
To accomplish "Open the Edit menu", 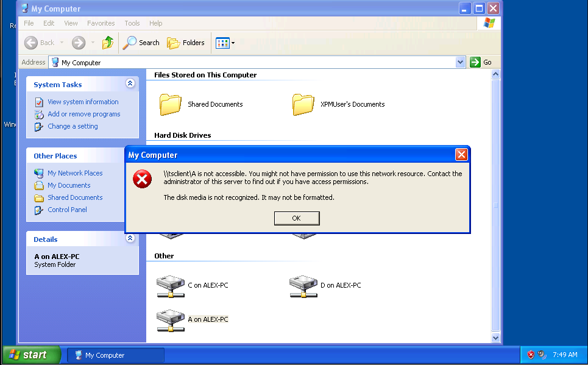I will click(x=49, y=23).
